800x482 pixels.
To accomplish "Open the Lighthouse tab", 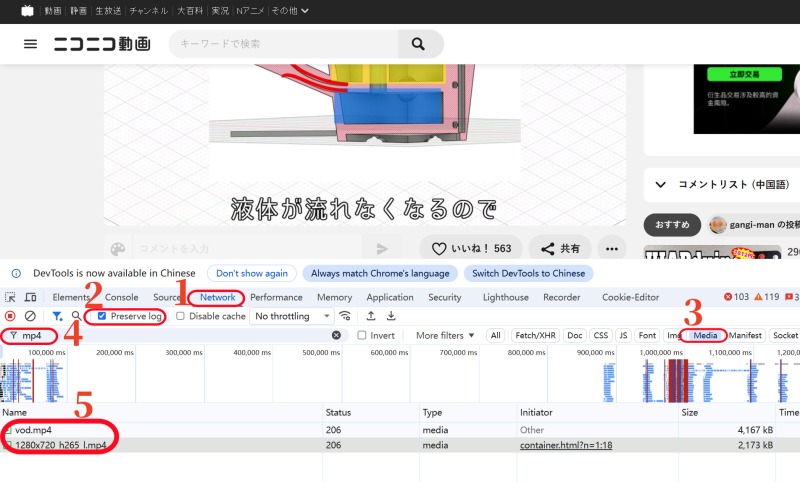I will coord(506,297).
